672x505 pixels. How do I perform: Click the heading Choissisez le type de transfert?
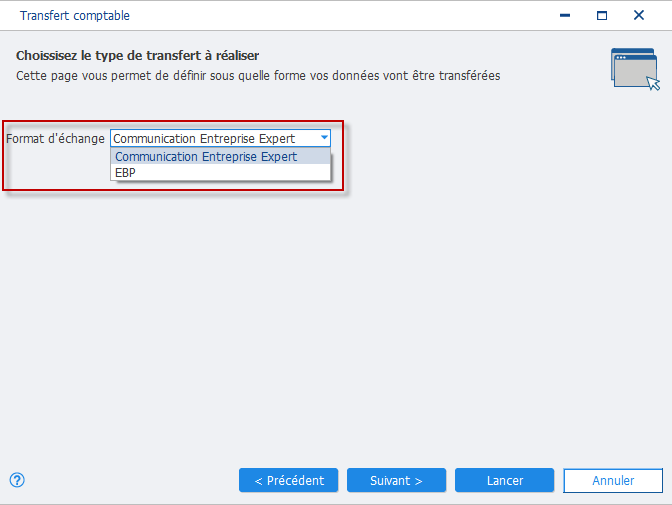pyautogui.click(x=138, y=56)
